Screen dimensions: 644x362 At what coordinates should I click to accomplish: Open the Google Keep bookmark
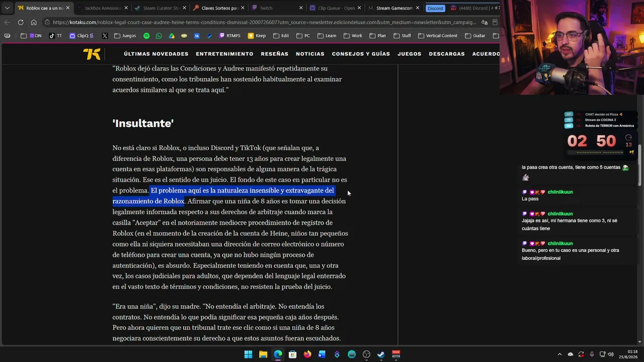(x=257, y=36)
